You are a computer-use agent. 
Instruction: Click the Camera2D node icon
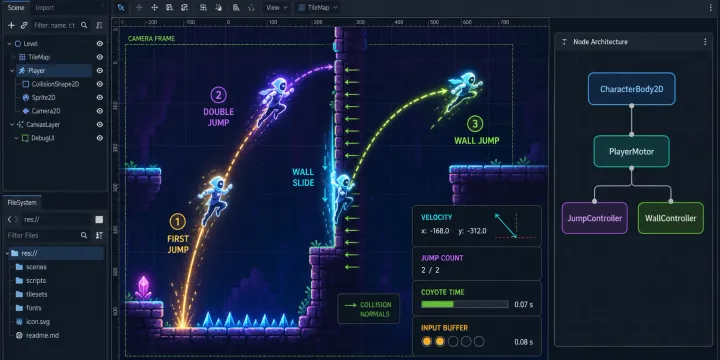[x=26, y=111]
